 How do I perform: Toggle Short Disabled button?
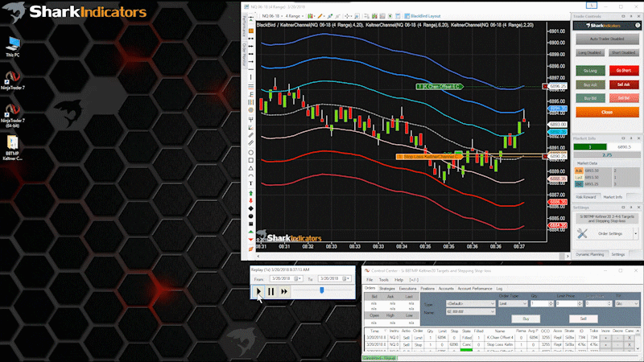(623, 53)
